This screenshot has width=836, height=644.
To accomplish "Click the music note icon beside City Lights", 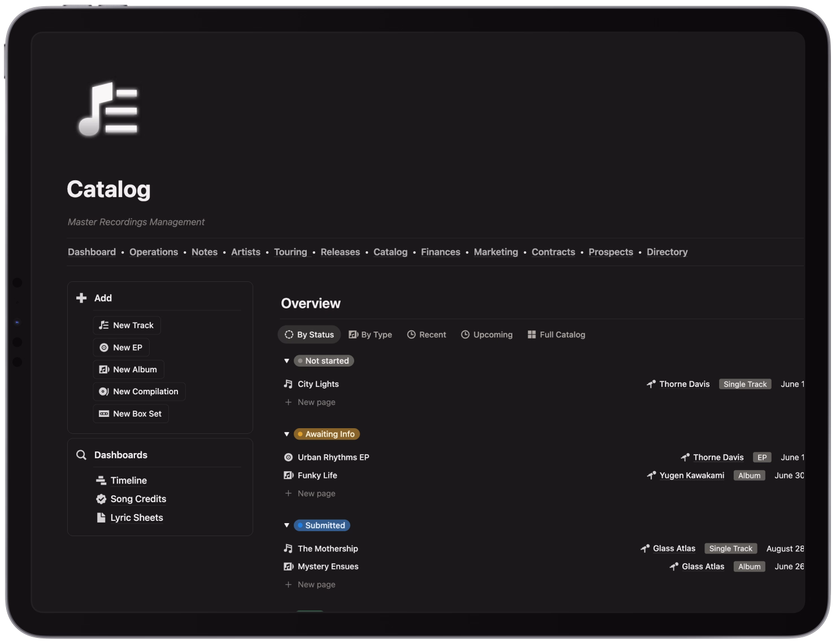I will pos(288,384).
